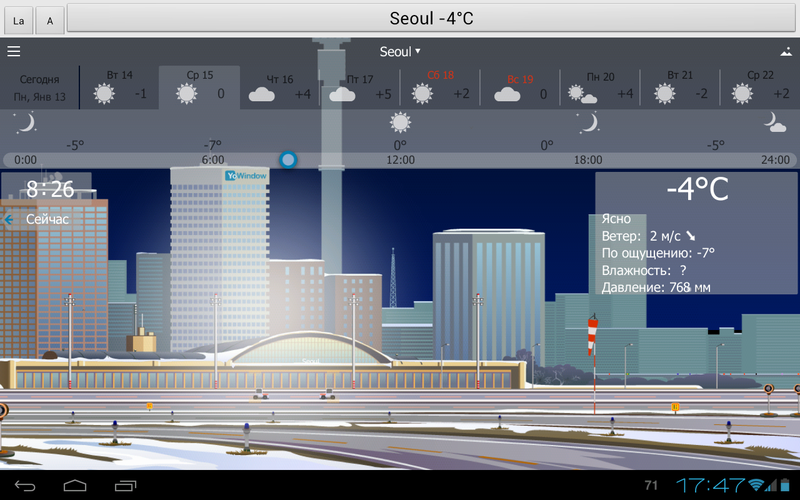Select the Сб 18 forecast day
This screenshot has width=800, height=500.
point(440,87)
